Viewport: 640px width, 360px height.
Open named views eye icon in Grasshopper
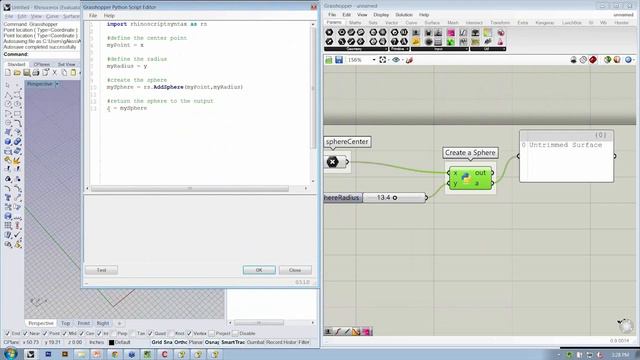click(x=396, y=60)
